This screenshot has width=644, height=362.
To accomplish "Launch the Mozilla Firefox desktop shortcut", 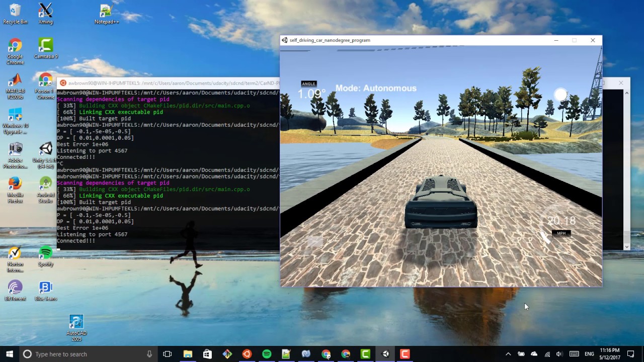I will point(15,190).
